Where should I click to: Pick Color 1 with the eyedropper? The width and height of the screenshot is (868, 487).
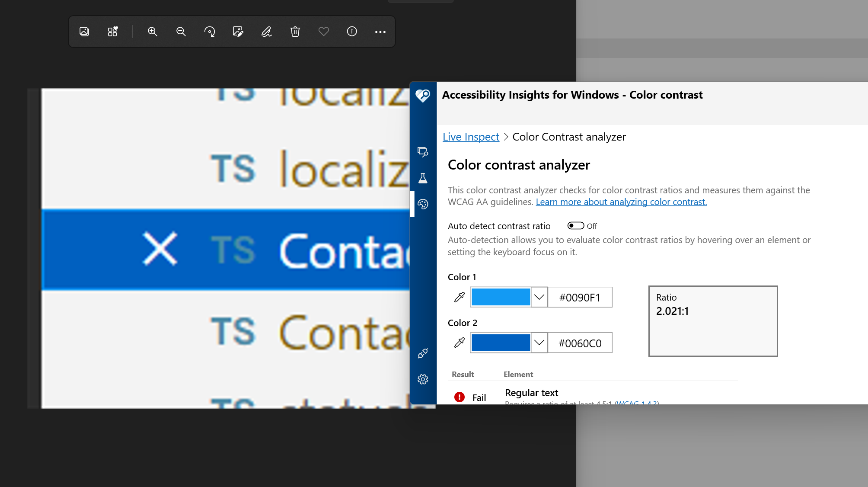pyautogui.click(x=460, y=297)
